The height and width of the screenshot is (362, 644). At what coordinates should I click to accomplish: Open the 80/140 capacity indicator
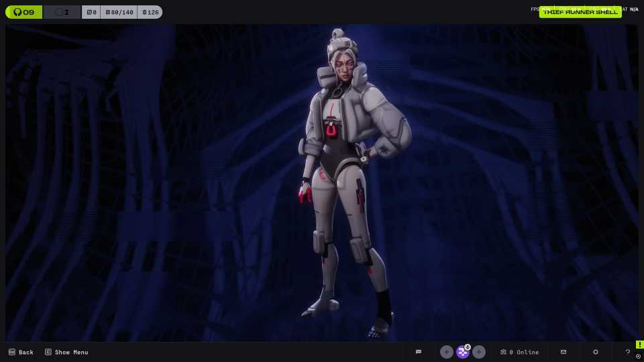(x=119, y=12)
